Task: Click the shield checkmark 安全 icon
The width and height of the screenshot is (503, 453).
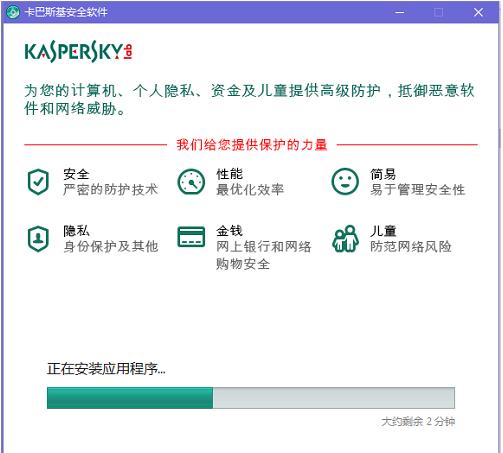Action: coord(38,182)
